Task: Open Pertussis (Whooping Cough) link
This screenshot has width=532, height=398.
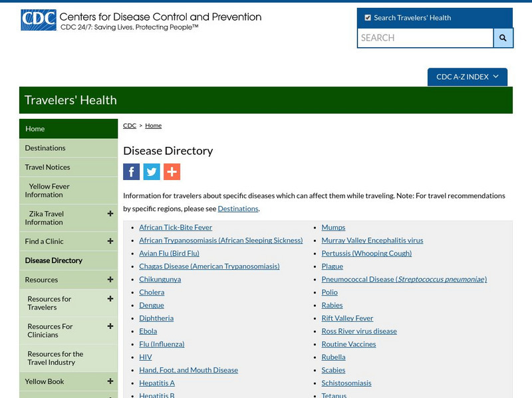Action: (x=367, y=253)
